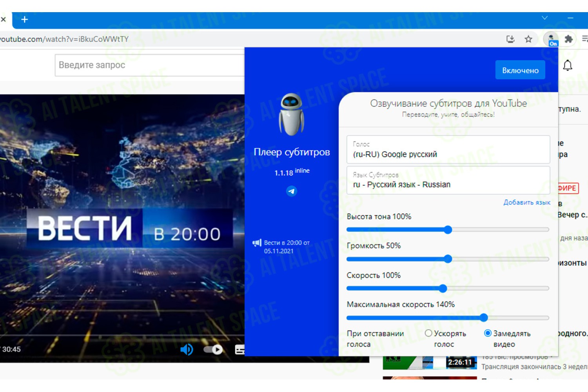
Task: Close the current browser tab
Action: pyautogui.click(x=3, y=19)
